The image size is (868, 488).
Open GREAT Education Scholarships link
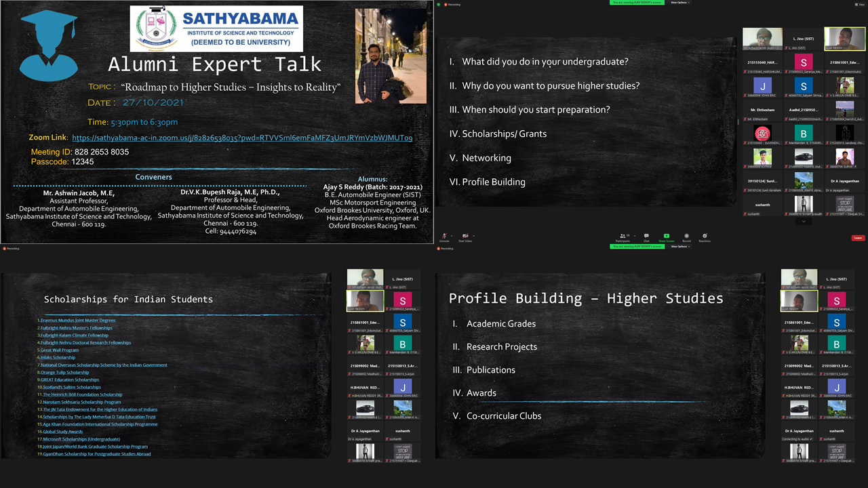(69, 380)
